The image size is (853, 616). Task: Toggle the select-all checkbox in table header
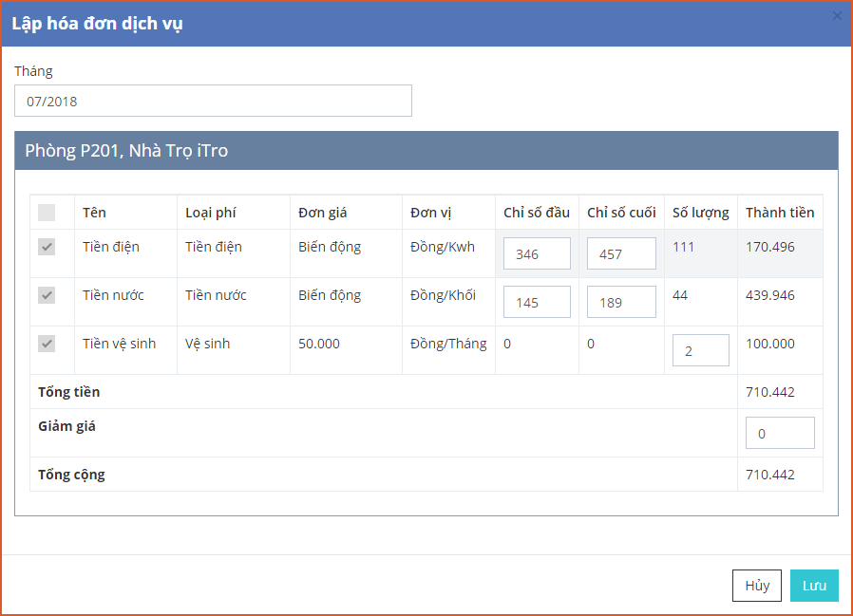(x=47, y=213)
